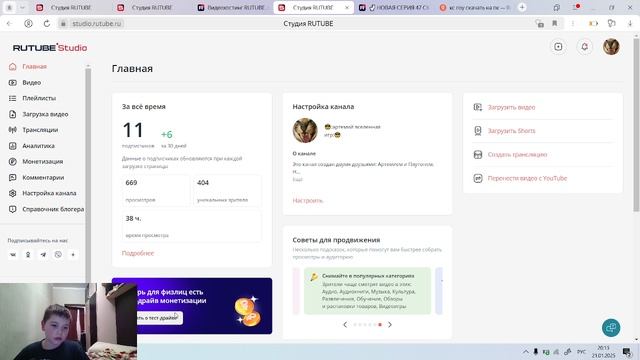Screen dimensions: 640x360
Task: Click the test drive banner button
Action: pos(159,318)
